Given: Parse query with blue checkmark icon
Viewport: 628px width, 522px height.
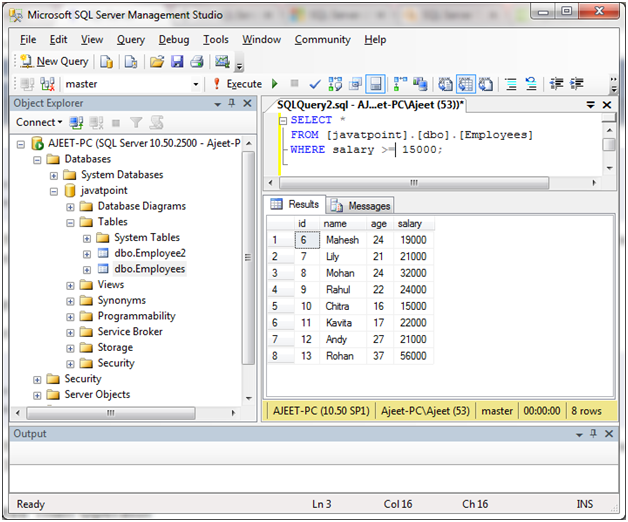Looking at the screenshot, I should tap(315, 84).
